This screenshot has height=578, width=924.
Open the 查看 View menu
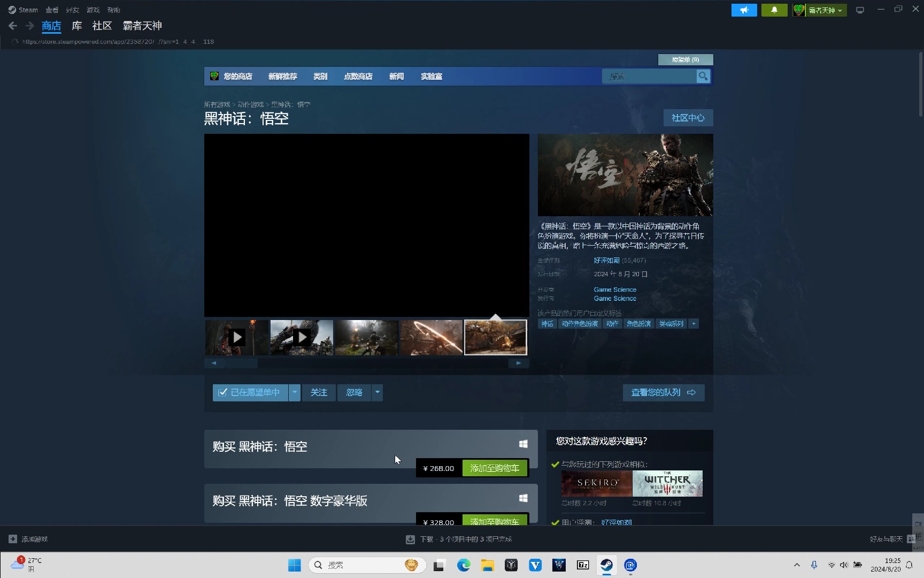pyautogui.click(x=52, y=10)
